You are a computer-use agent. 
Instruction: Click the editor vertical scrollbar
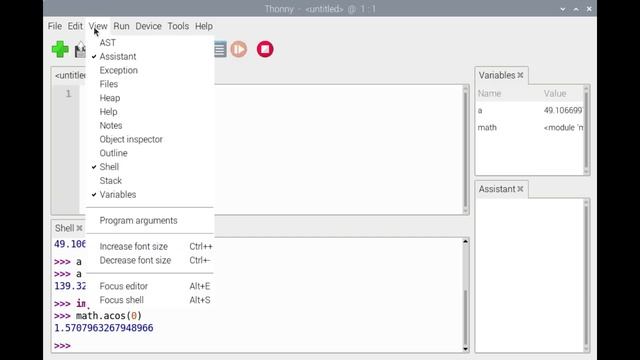[x=465, y=149]
